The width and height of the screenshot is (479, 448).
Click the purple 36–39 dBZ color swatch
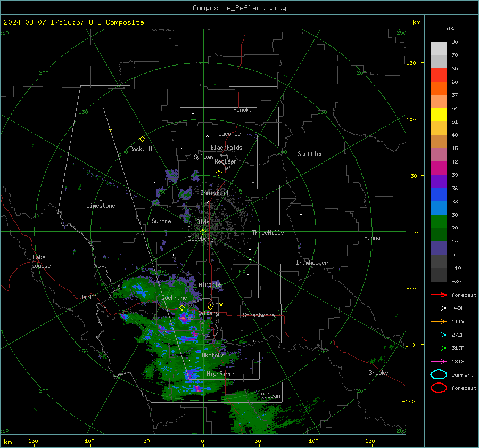pos(439,181)
